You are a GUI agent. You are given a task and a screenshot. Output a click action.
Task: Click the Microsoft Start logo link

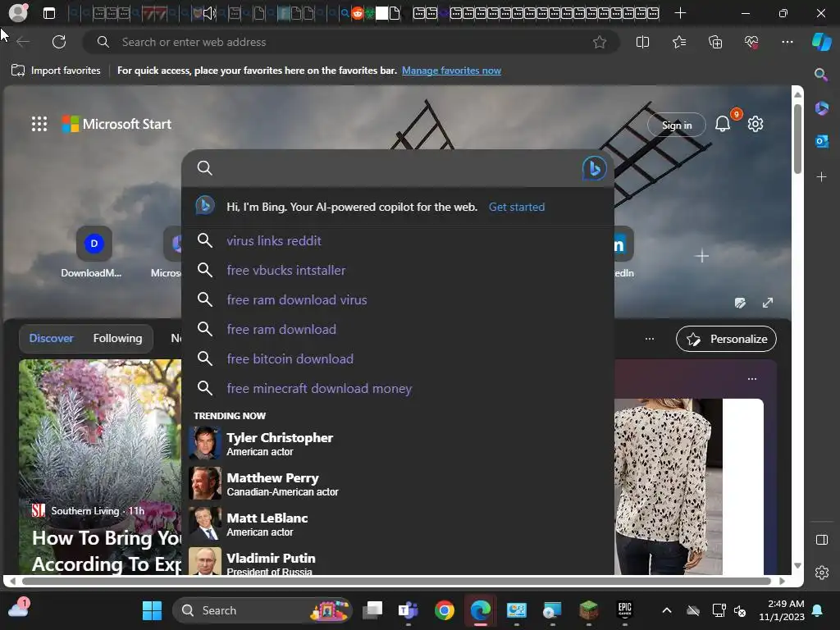point(116,125)
